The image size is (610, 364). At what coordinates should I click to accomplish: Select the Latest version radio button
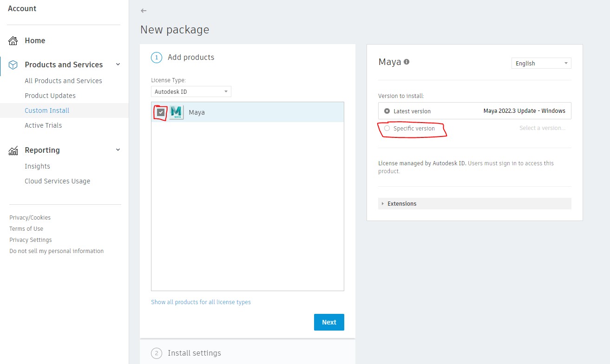(x=387, y=111)
